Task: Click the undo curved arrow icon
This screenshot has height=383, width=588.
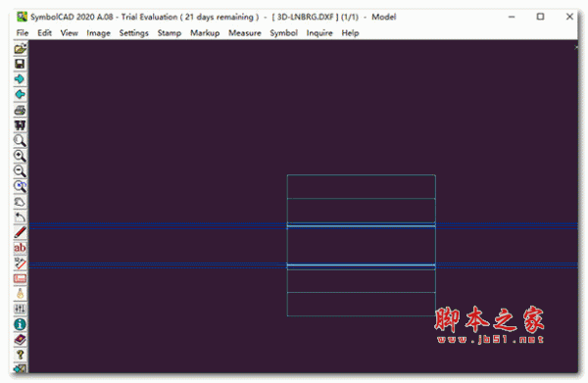Action: point(21,217)
